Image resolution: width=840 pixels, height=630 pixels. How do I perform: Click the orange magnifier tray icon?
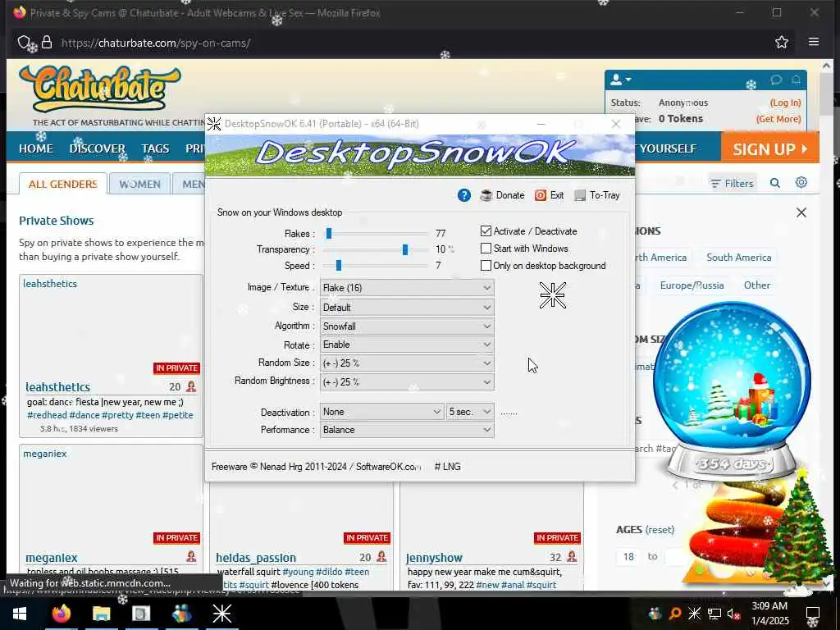tap(674, 614)
